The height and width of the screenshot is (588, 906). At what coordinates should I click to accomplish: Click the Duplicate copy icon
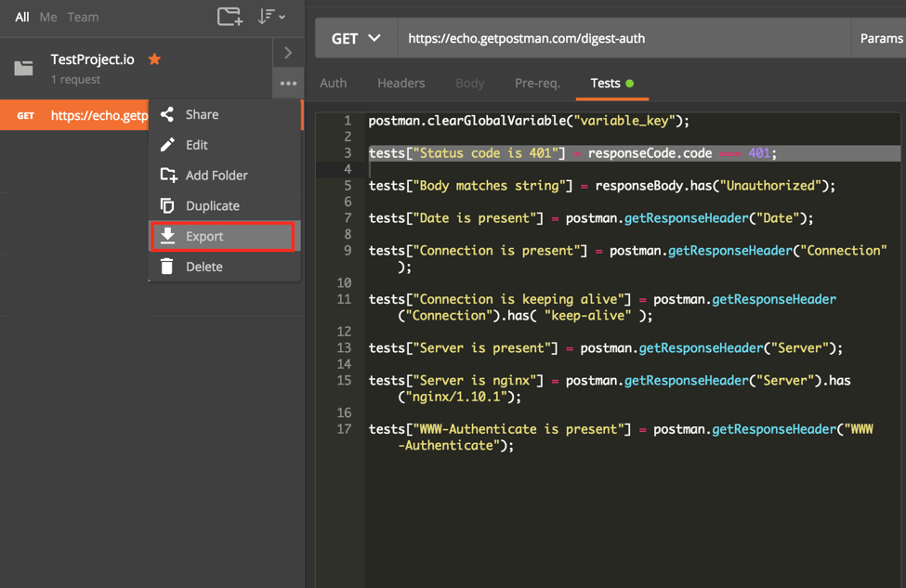click(167, 205)
